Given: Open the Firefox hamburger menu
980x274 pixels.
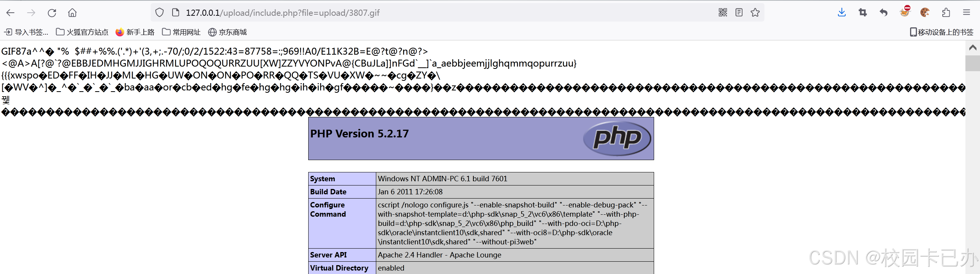Looking at the screenshot, I should [967, 13].
